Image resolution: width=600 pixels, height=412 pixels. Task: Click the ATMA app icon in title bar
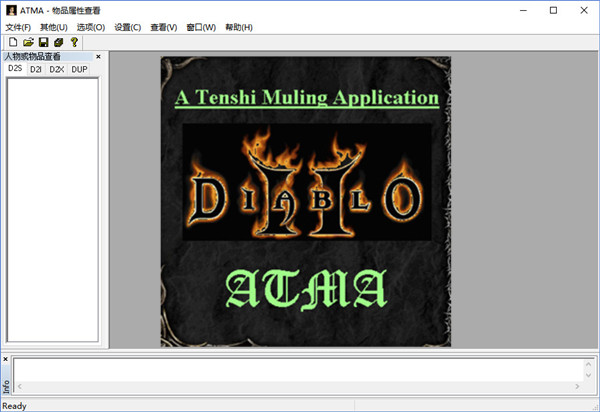pyautogui.click(x=11, y=10)
